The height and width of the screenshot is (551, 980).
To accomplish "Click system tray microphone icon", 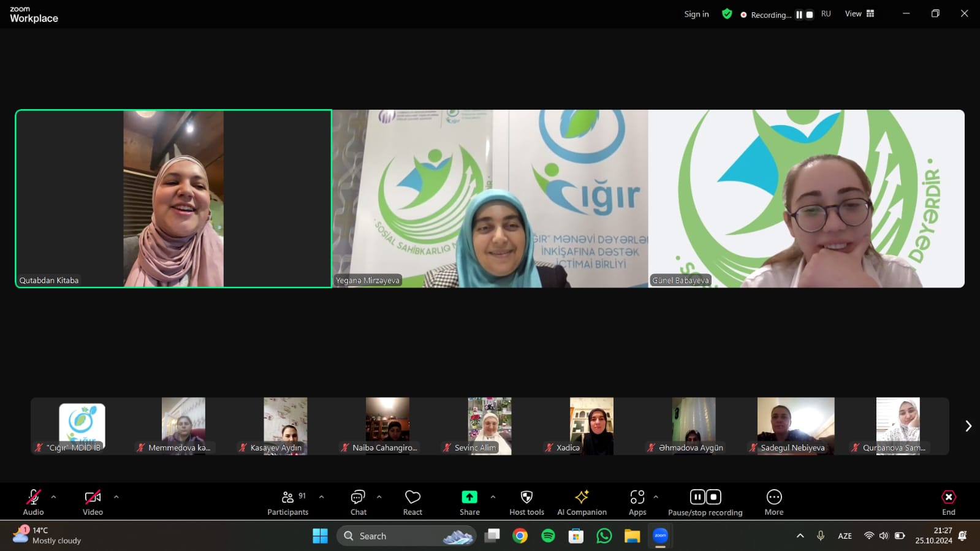I will 821,536.
